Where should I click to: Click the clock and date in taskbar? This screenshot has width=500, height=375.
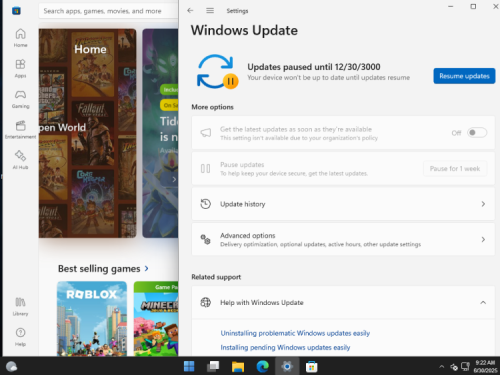pos(485,367)
